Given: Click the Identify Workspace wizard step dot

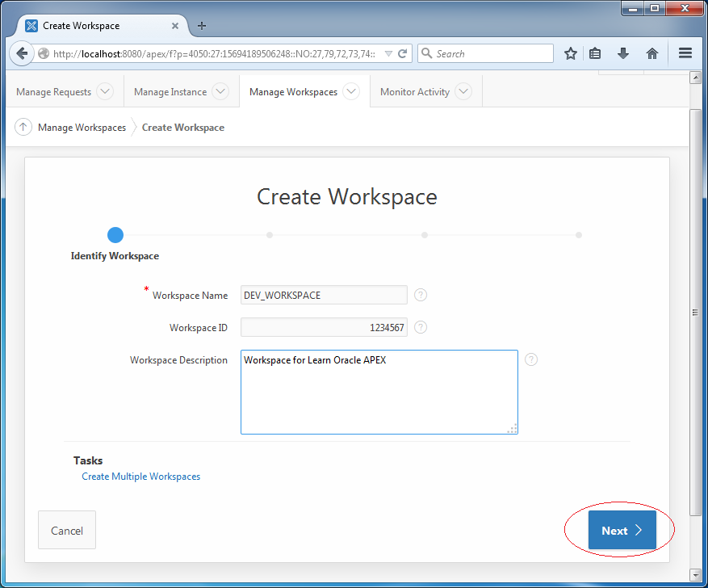Looking at the screenshot, I should click(x=115, y=235).
